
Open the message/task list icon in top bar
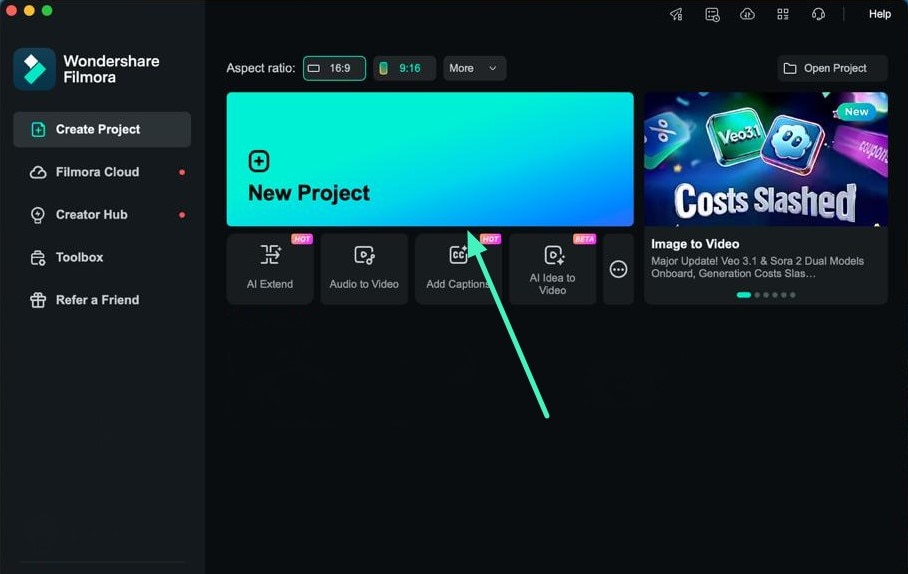pyautogui.click(x=712, y=14)
